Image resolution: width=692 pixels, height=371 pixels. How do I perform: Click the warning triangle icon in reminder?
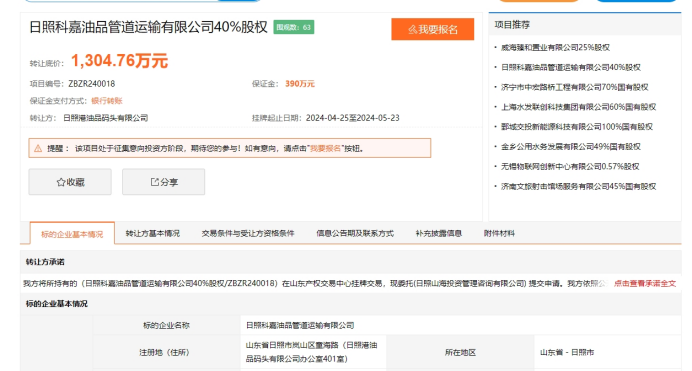coord(38,148)
